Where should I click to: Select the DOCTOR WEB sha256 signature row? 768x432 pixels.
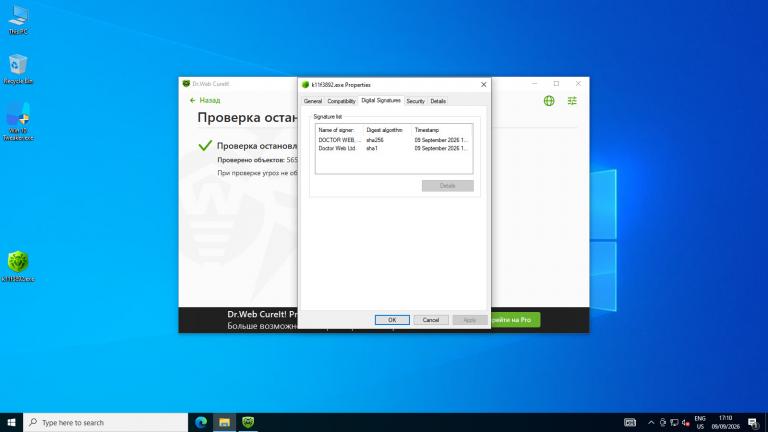pos(394,140)
